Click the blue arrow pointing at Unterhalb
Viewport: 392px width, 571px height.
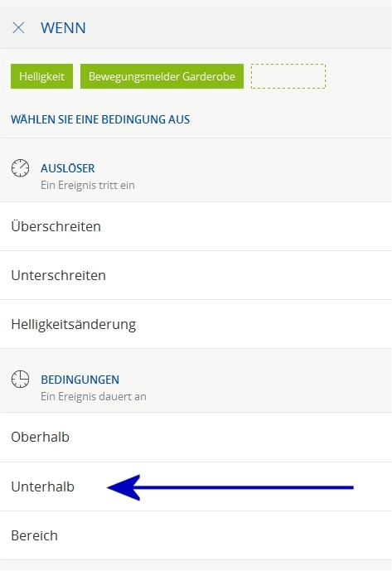click(230, 487)
